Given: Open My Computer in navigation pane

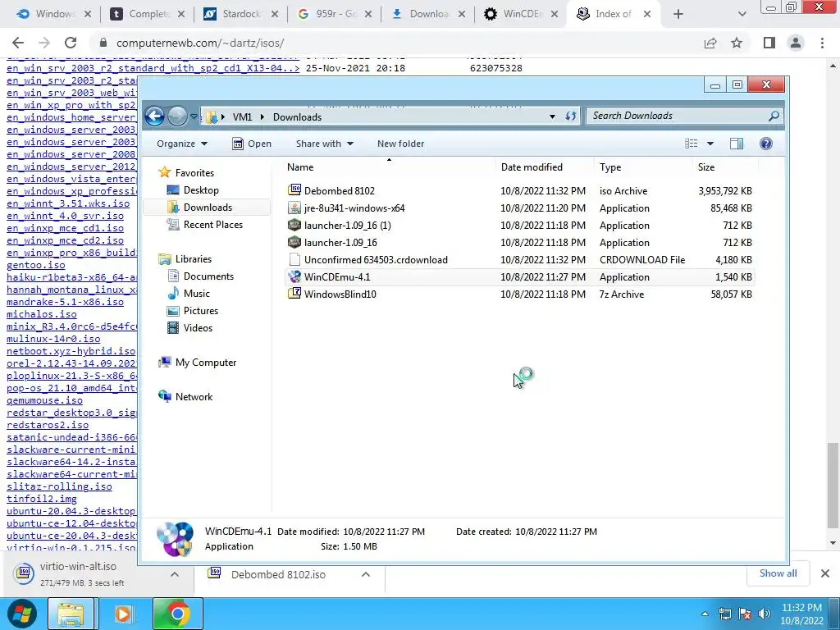Looking at the screenshot, I should (206, 363).
